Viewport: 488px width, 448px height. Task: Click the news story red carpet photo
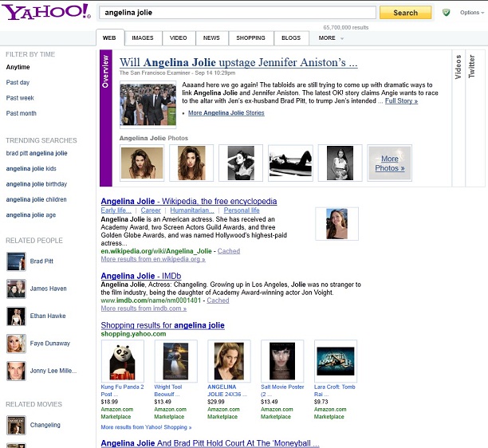(148, 104)
